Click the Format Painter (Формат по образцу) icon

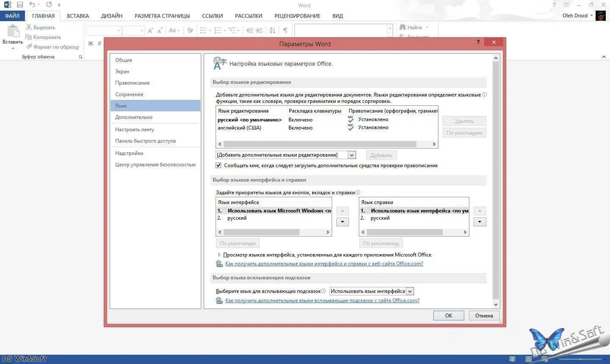point(29,47)
